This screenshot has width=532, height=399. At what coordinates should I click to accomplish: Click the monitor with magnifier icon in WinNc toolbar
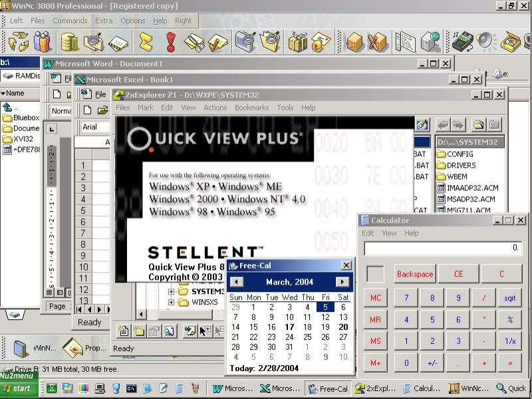tap(245, 42)
